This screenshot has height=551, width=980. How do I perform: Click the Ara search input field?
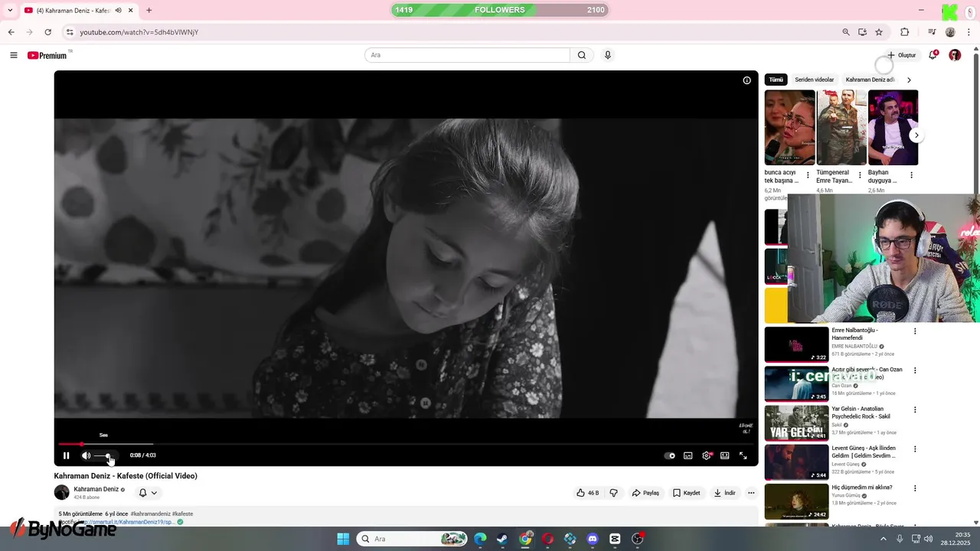pos(467,55)
